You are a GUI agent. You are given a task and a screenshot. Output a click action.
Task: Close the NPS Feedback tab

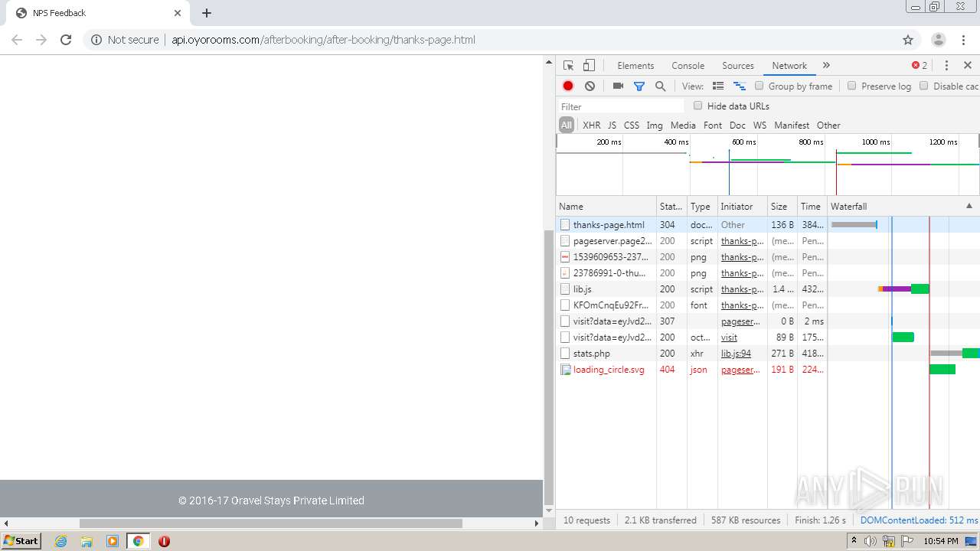pyautogui.click(x=178, y=13)
